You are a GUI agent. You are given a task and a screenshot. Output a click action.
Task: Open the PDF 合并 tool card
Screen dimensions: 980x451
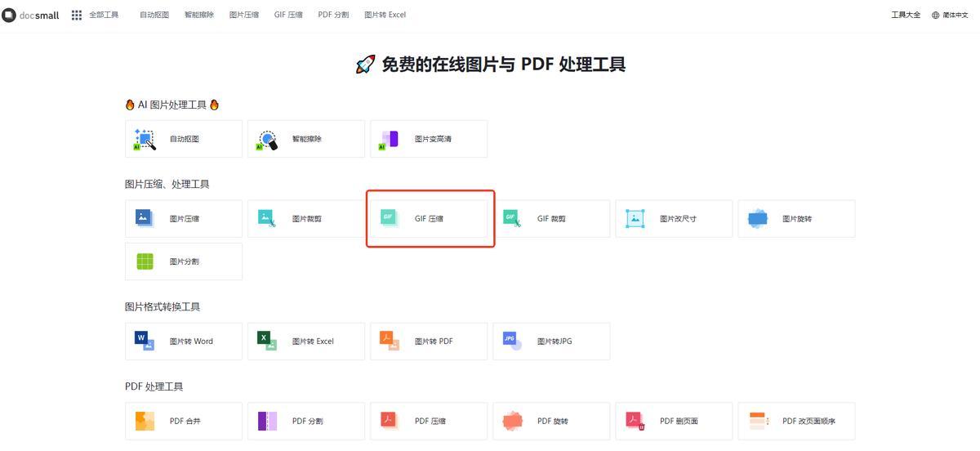pyautogui.click(x=183, y=421)
